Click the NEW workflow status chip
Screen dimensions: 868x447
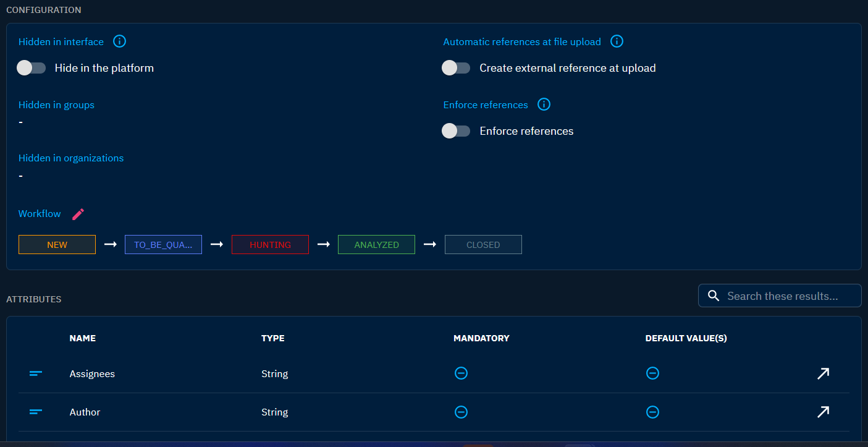pyautogui.click(x=57, y=245)
